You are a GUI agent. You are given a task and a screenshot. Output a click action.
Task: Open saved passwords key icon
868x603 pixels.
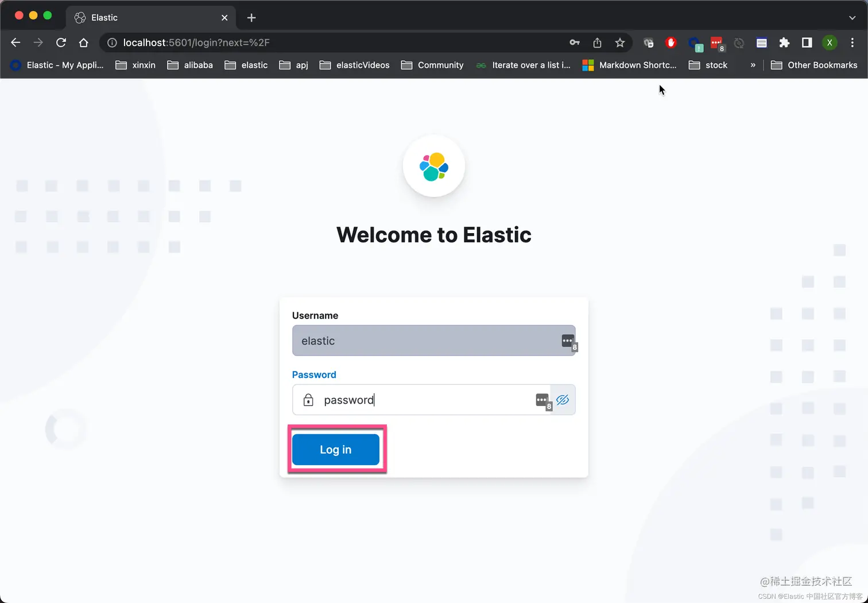tap(575, 42)
